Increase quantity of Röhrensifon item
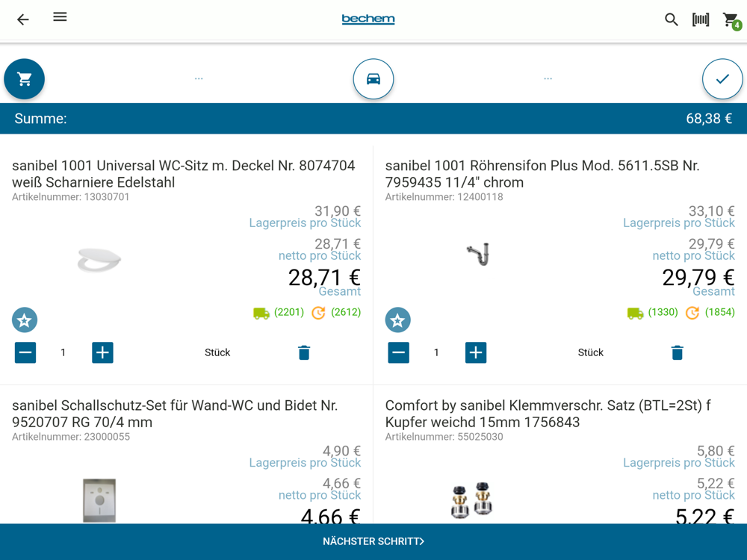Viewport: 747px width, 560px height. click(x=476, y=353)
